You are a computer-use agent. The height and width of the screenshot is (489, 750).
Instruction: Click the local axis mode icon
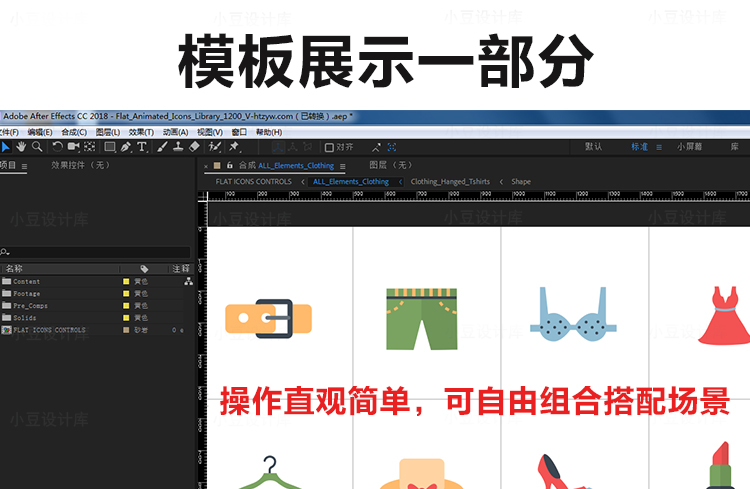pyautogui.click(x=278, y=147)
